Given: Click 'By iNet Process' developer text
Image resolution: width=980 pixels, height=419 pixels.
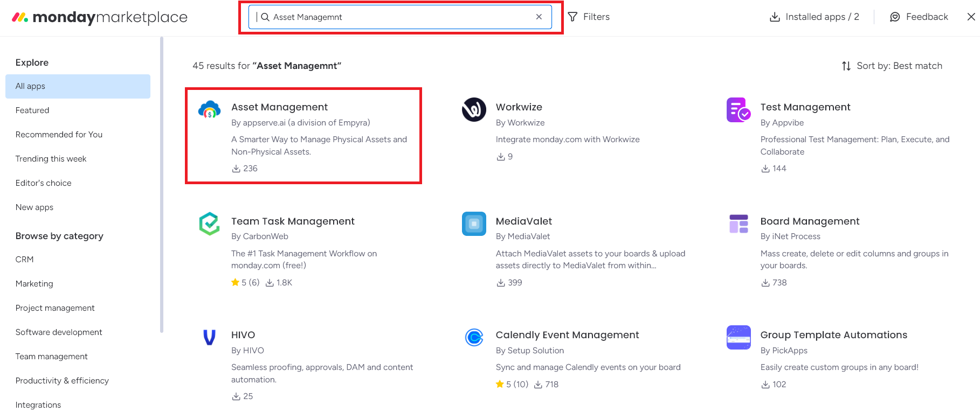Looking at the screenshot, I should tap(790, 236).
